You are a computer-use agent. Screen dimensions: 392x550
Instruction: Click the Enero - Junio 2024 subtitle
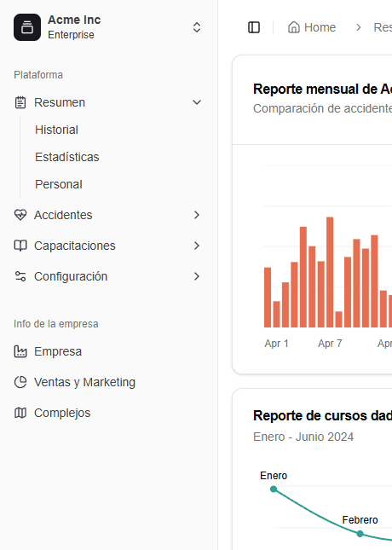303,437
